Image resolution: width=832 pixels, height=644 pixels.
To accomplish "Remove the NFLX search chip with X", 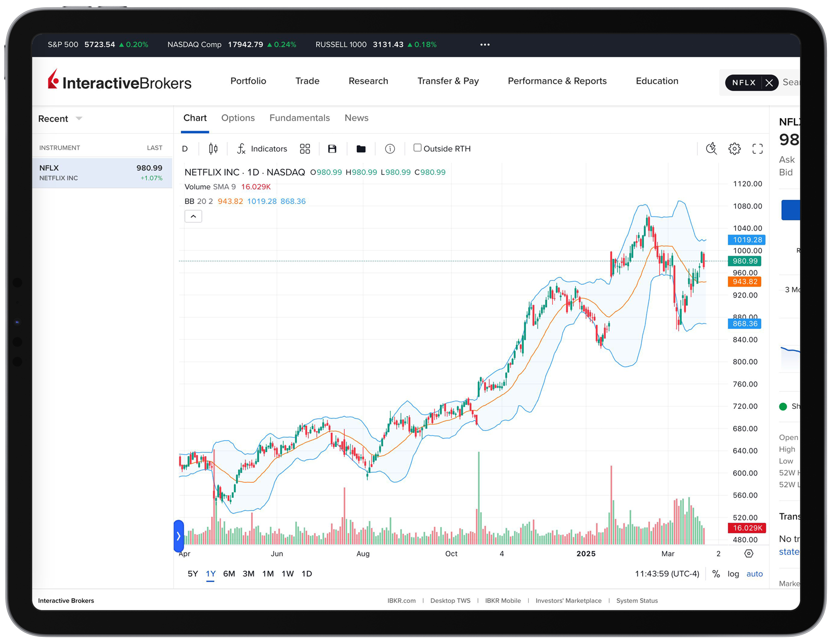I will (x=769, y=82).
